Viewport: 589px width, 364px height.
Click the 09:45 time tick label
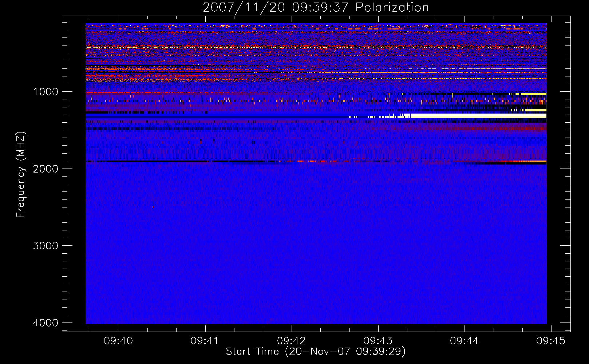pos(551,341)
